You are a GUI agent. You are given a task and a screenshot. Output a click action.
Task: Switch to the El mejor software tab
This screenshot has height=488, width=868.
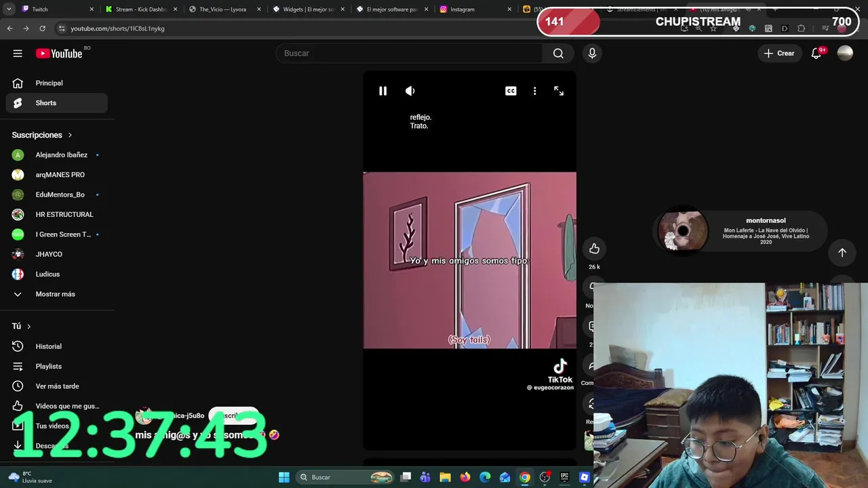coord(392,9)
